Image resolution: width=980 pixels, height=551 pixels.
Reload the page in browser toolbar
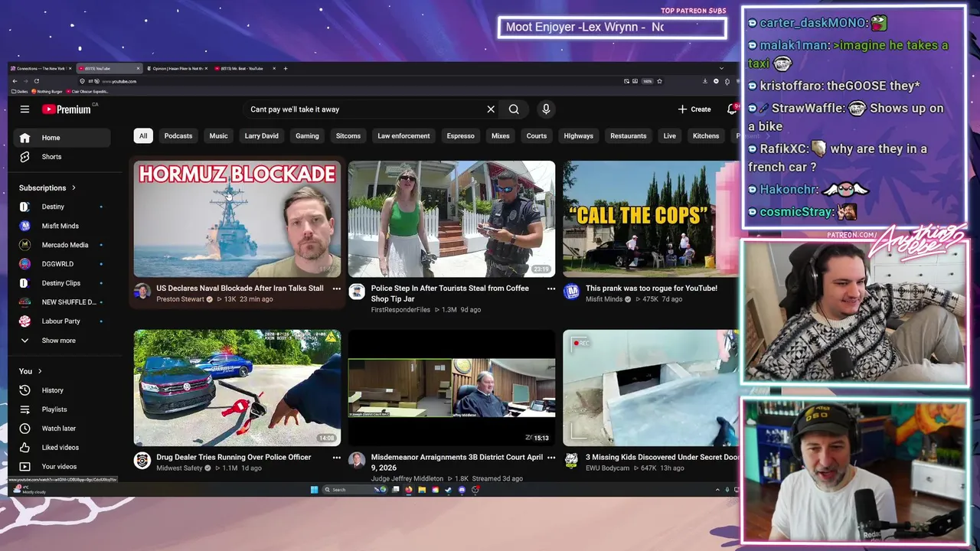tap(36, 81)
